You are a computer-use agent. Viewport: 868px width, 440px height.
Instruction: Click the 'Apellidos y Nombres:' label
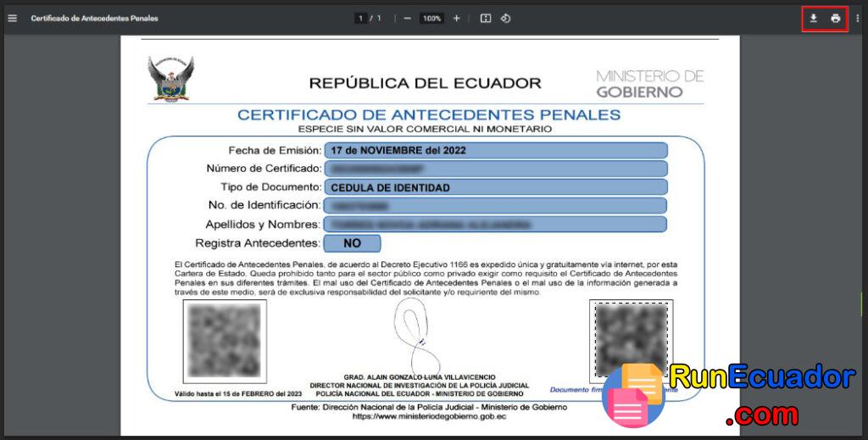[x=263, y=224]
